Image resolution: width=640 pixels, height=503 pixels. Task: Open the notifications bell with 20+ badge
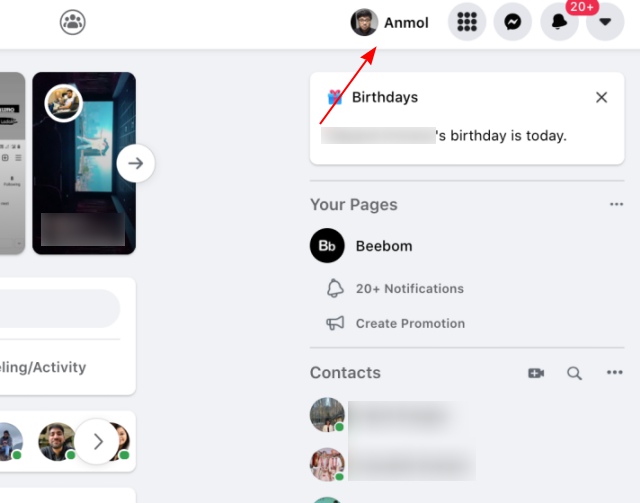[559, 22]
